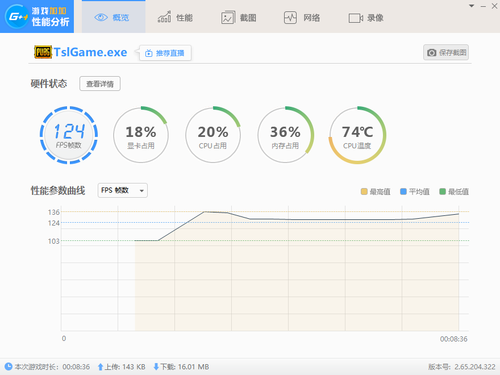
Task: Click the 推荐直播 live stream button
Action: (x=165, y=53)
